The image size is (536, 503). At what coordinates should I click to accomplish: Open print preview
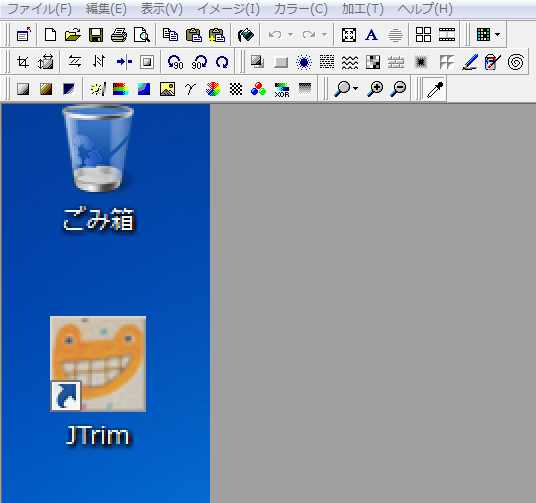(142, 35)
